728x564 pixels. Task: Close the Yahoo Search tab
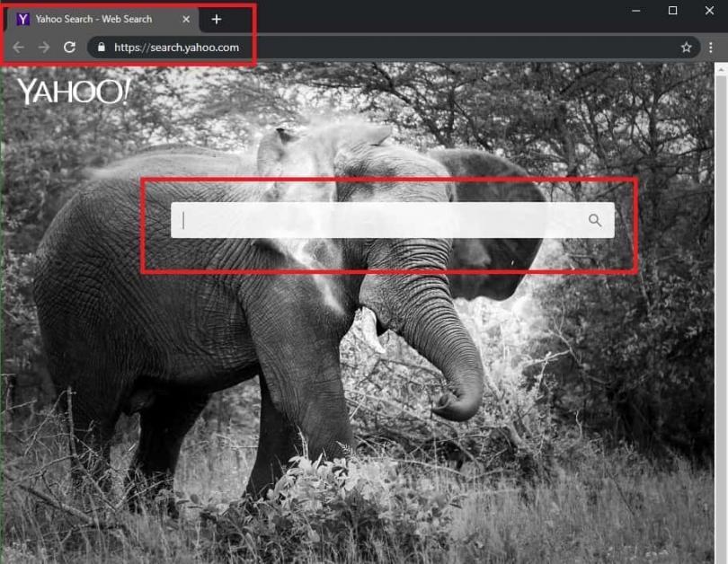point(186,20)
